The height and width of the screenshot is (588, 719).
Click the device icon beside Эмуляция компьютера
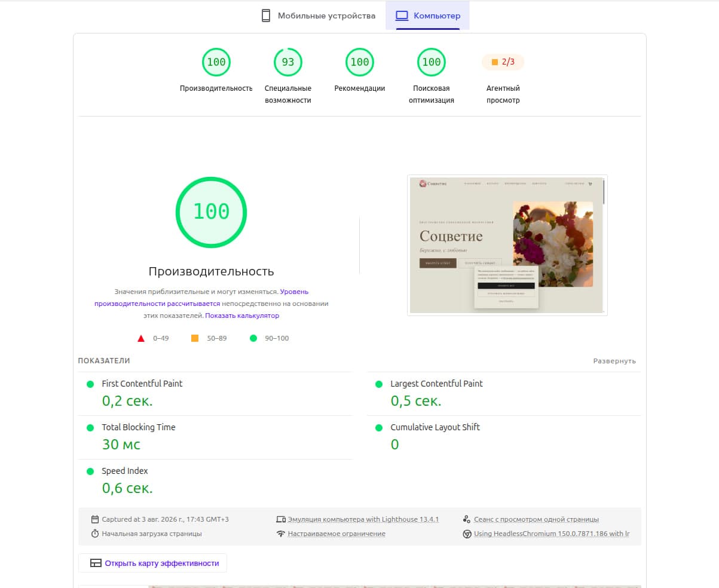click(x=281, y=519)
